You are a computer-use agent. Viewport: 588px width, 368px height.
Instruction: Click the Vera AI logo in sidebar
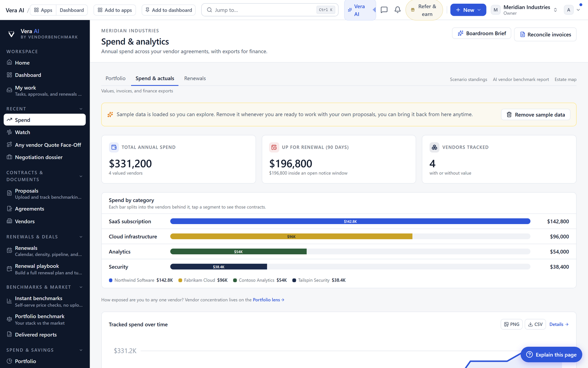(11, 34)
